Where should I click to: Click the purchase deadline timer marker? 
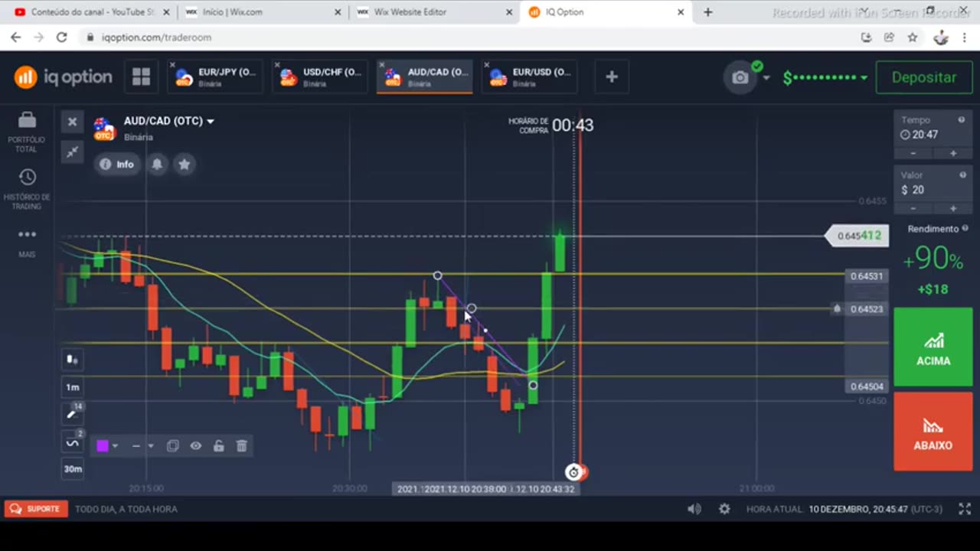click(573, 472)
